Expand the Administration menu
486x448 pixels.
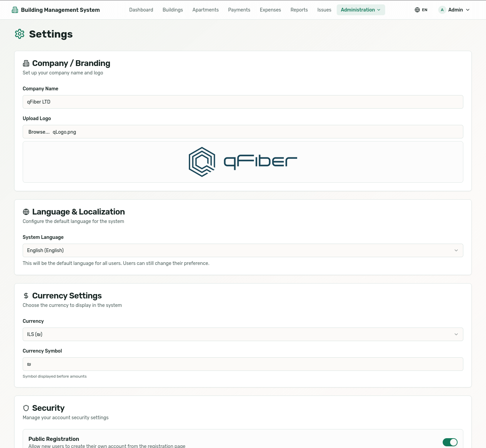360,10
